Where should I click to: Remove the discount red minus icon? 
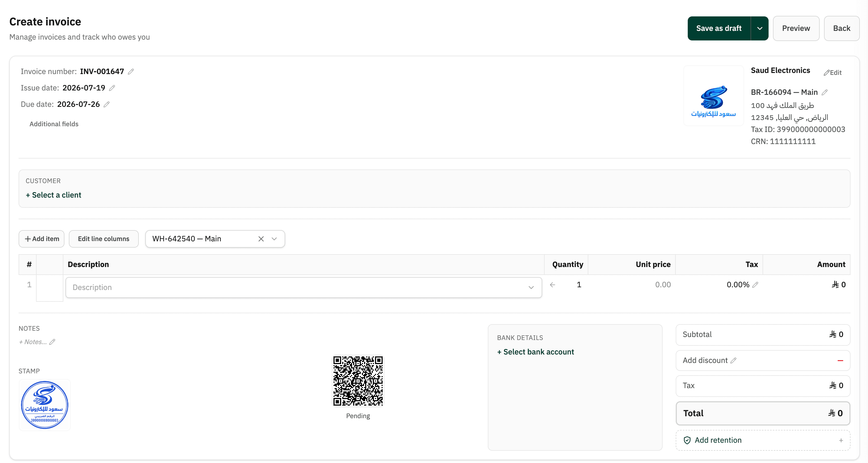pos(840,361)
